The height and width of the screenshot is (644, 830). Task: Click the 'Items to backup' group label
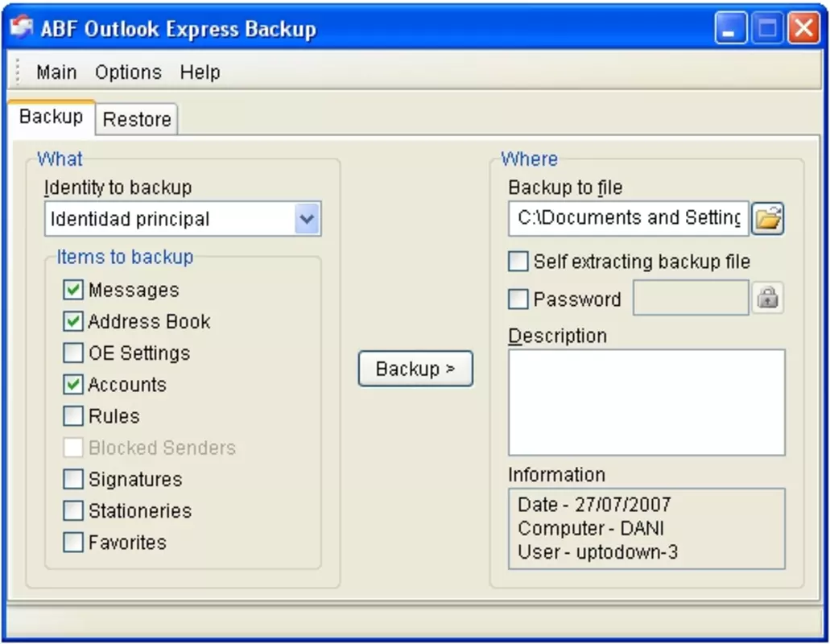(125, 257)
